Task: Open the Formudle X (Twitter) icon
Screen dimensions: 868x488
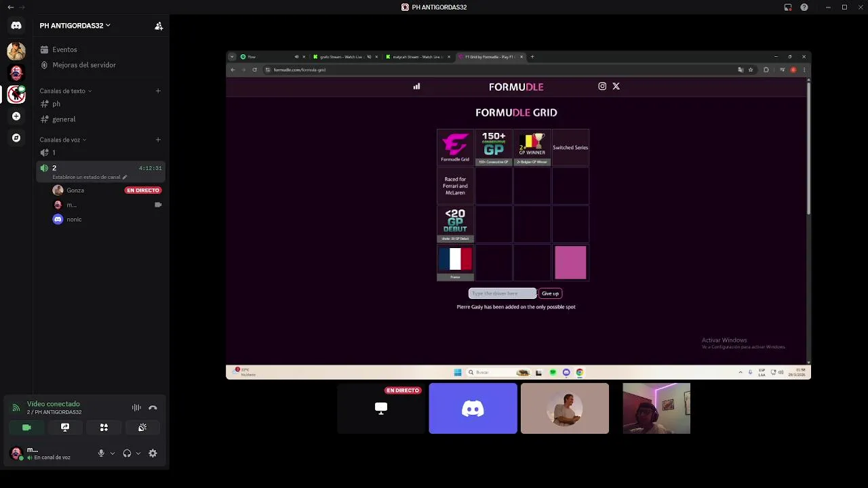Action: [x=616, y=86]
